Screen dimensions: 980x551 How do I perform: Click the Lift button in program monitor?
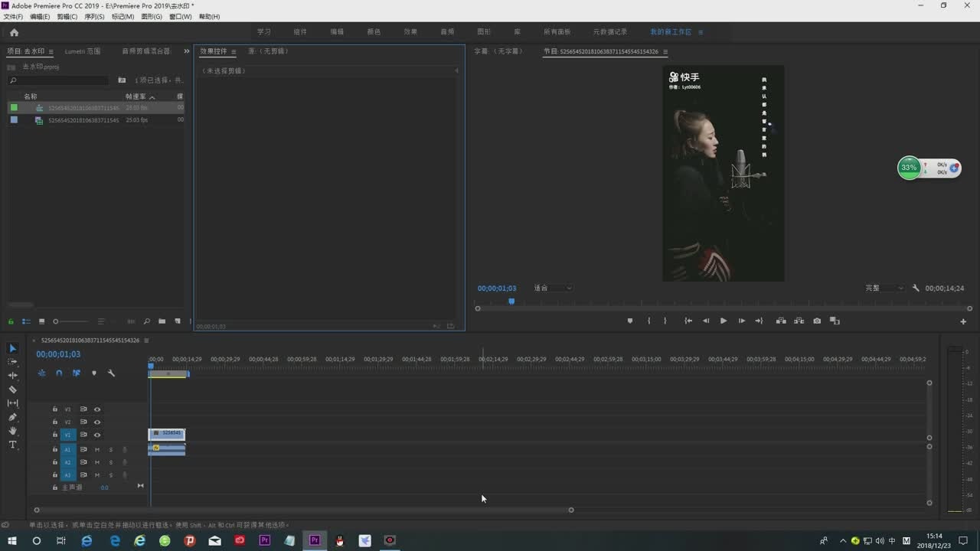click(781, 321)
